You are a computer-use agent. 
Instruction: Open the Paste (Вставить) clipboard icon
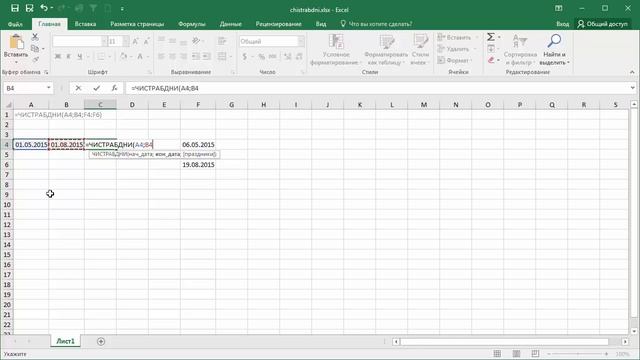point(16,42)
